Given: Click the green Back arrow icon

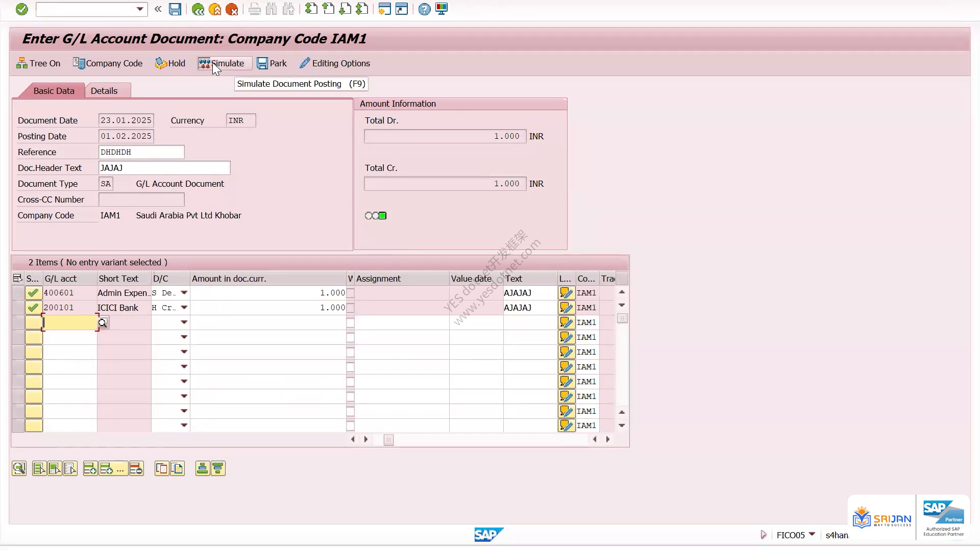Looking at the screenshot, I should 198,9.
